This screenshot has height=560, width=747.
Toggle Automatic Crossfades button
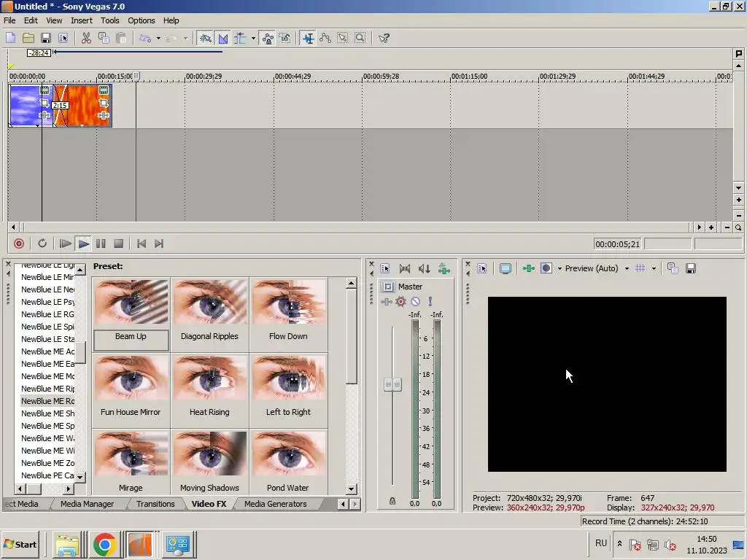pyautogui.click(x=222, y=38)
